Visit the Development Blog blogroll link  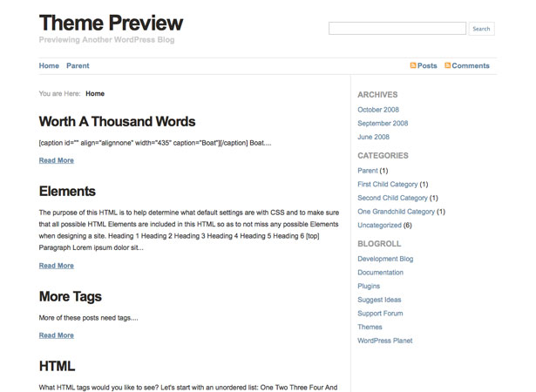click(385, 259)
